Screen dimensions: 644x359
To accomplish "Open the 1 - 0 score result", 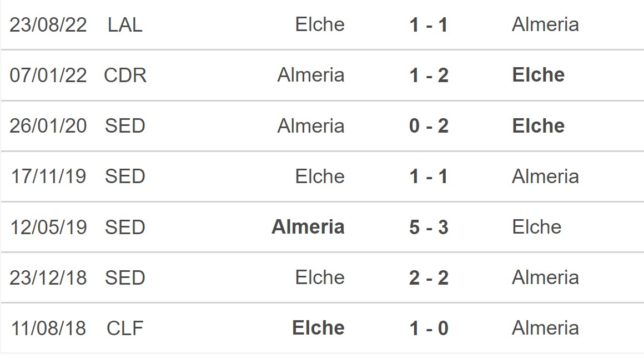I will 429,328.
